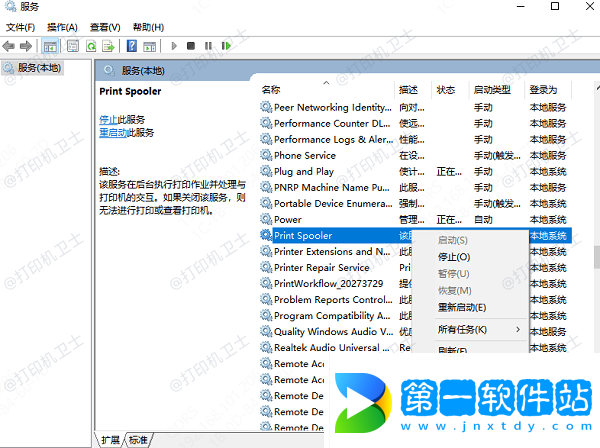
Task: Open the Properties toolbar icon
Action: click(73, 46)
